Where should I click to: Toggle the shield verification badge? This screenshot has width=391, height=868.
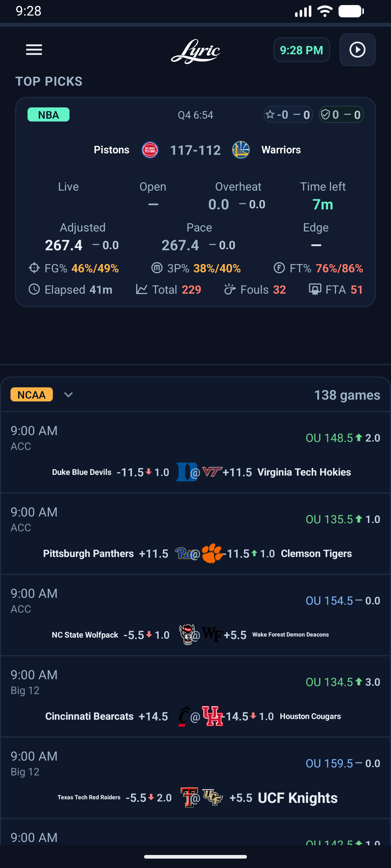(341, 114)
